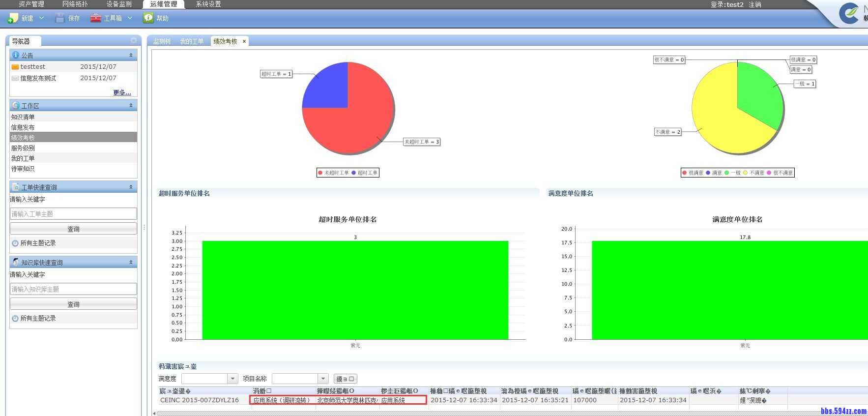Click the 帮助 help icon

click(x=148, y=18)
